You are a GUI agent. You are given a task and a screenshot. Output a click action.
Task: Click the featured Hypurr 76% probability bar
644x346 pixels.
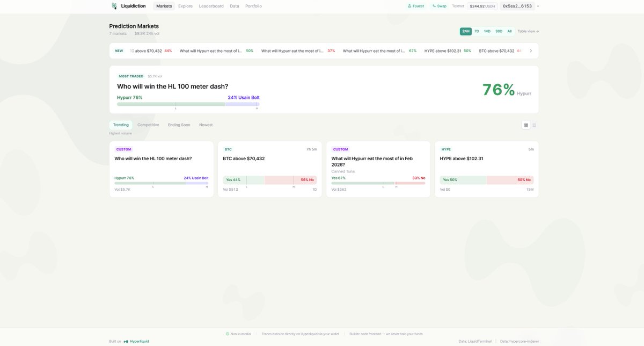(171, 104)
